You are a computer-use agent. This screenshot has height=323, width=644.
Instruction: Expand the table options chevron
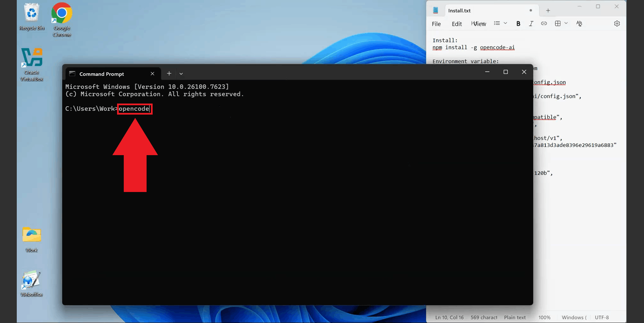click(x=566, y=23)
